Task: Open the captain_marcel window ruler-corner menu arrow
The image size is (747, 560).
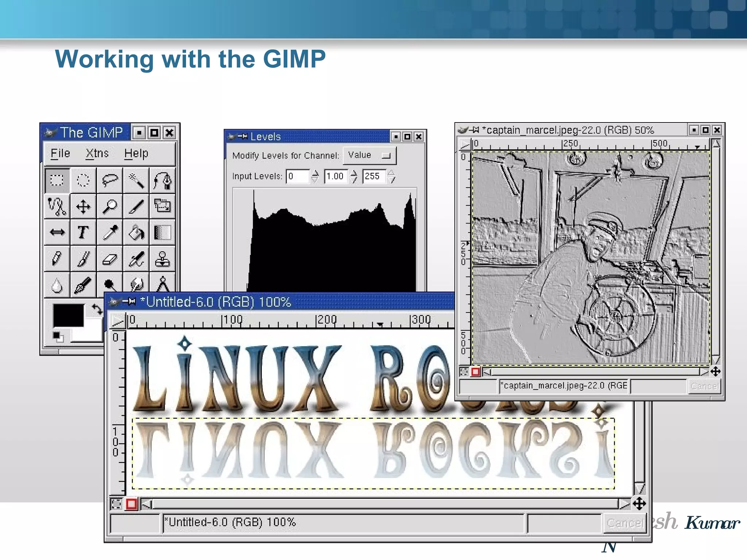Action: (x=464, y=145)
